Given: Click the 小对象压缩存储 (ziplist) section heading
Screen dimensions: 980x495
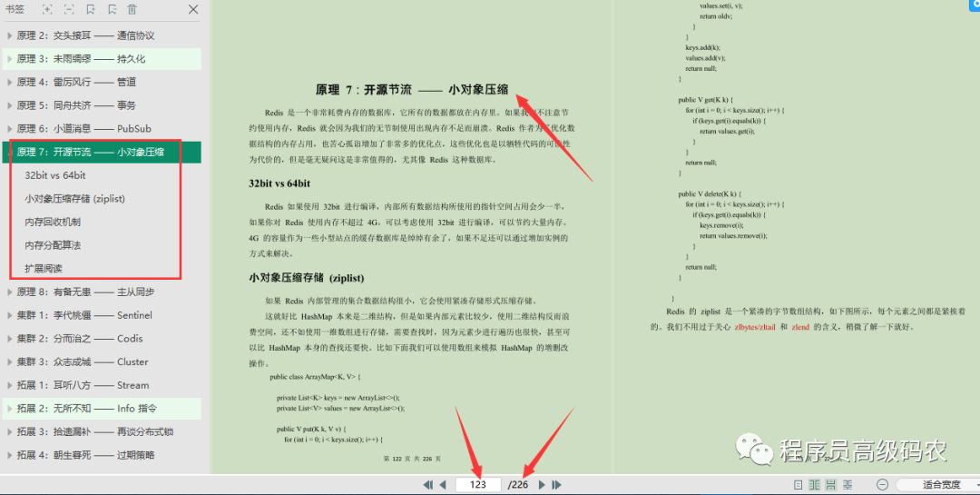Looking at the screenshot, I should click(x=307, y=277).
